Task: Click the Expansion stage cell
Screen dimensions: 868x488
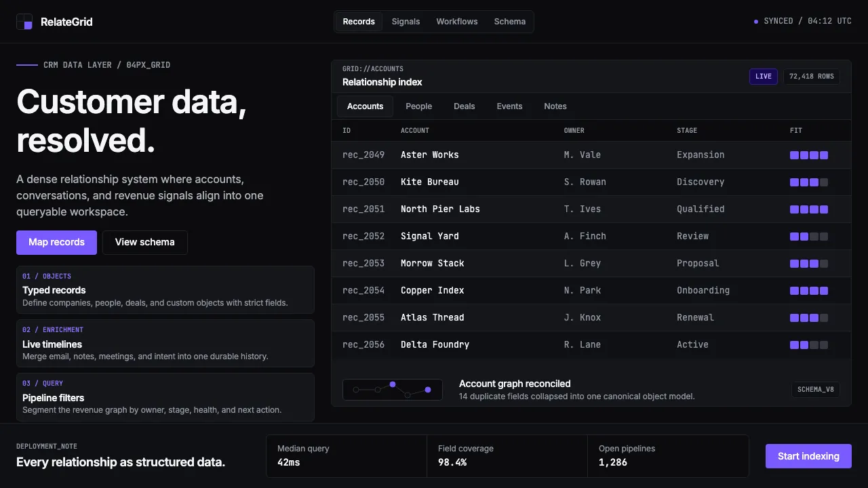Action: click(701, 155)
